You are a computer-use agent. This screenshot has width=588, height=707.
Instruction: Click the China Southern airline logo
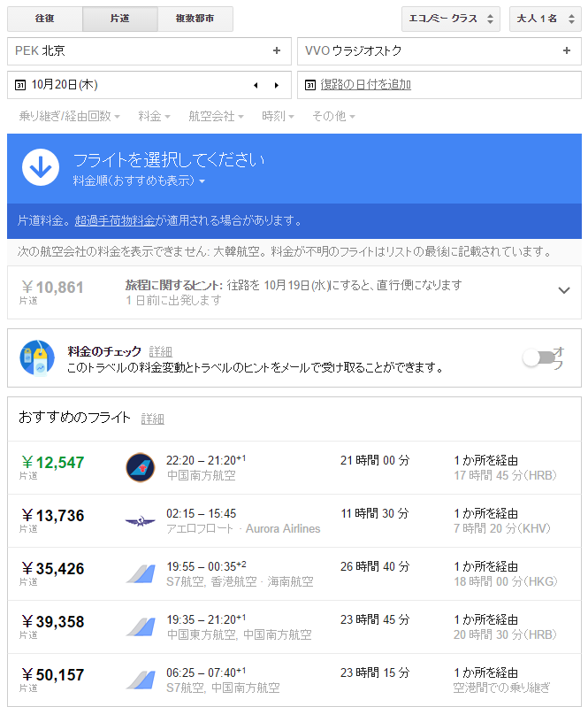pos(140,467)
